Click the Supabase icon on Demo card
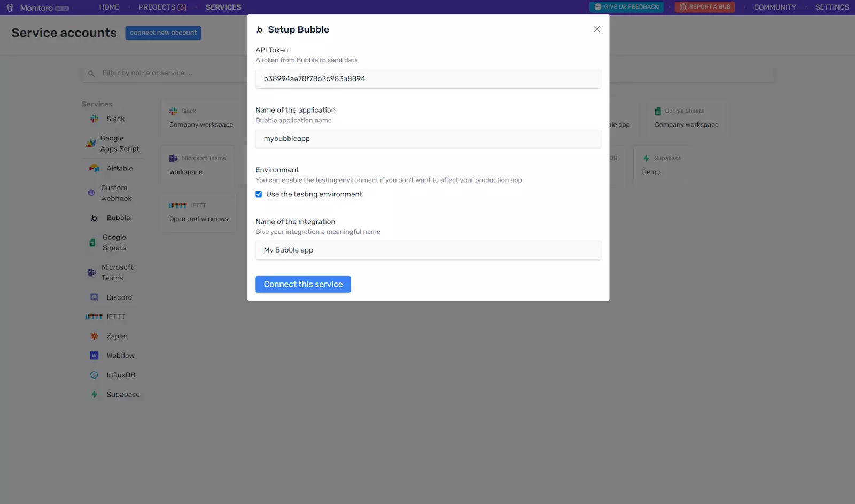 click(646, 159)
